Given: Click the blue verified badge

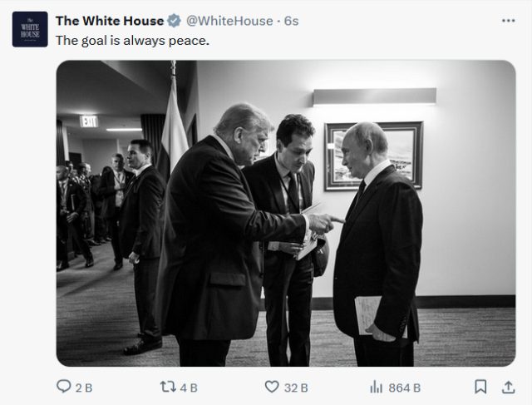Looking at the screenshot, I should 174,21.
